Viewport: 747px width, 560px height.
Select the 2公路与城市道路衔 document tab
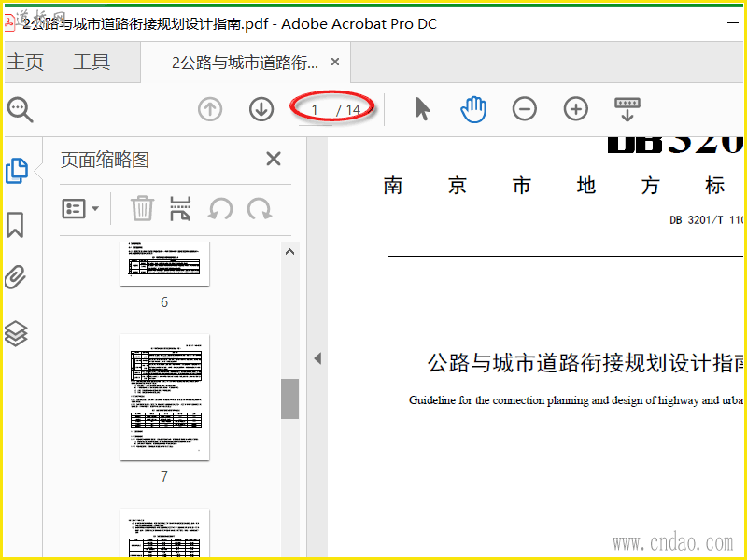245,63
